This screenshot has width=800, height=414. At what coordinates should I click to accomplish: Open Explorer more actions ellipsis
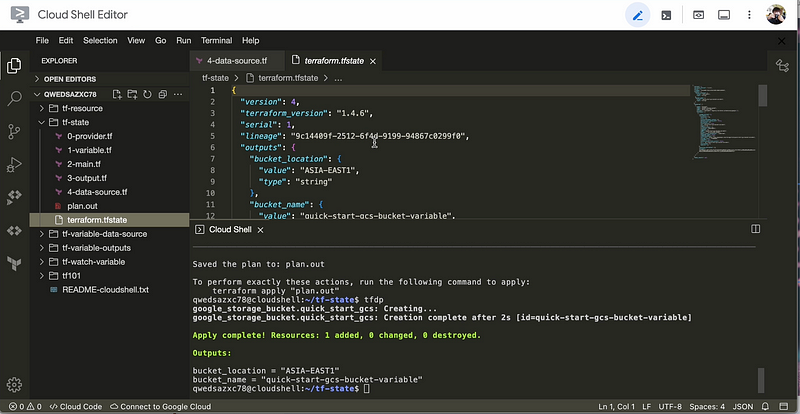[x=178, y=94]
